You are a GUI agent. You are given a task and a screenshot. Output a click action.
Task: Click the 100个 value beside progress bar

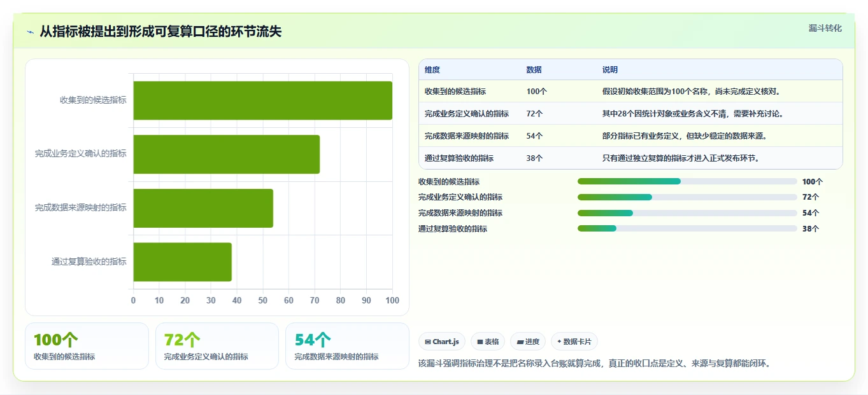coord(813,181)
